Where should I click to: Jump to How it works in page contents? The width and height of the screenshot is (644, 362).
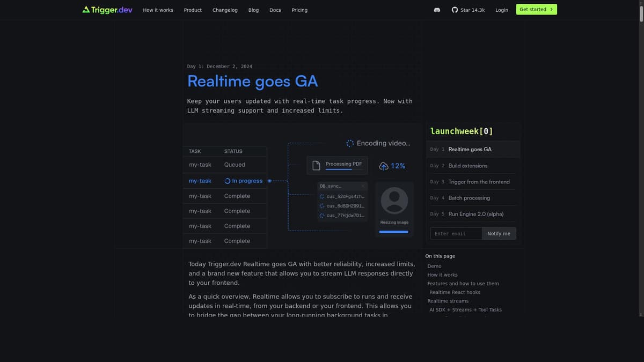(442, 275)
